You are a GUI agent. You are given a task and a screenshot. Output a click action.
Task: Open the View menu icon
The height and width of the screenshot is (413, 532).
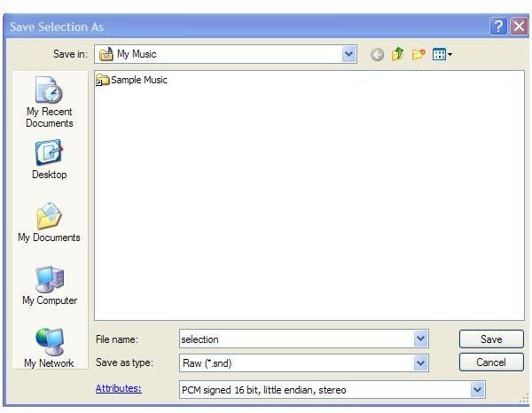pos(442,54)
